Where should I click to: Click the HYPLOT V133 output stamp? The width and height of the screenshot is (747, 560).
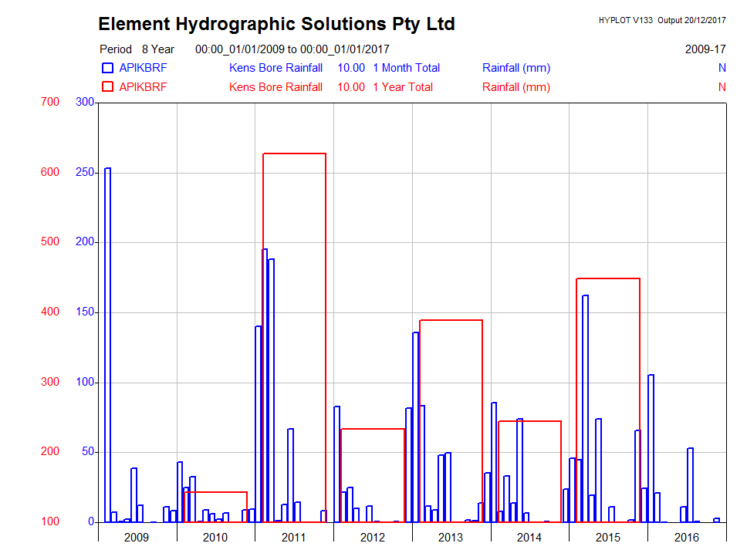(x=662, y=20)
